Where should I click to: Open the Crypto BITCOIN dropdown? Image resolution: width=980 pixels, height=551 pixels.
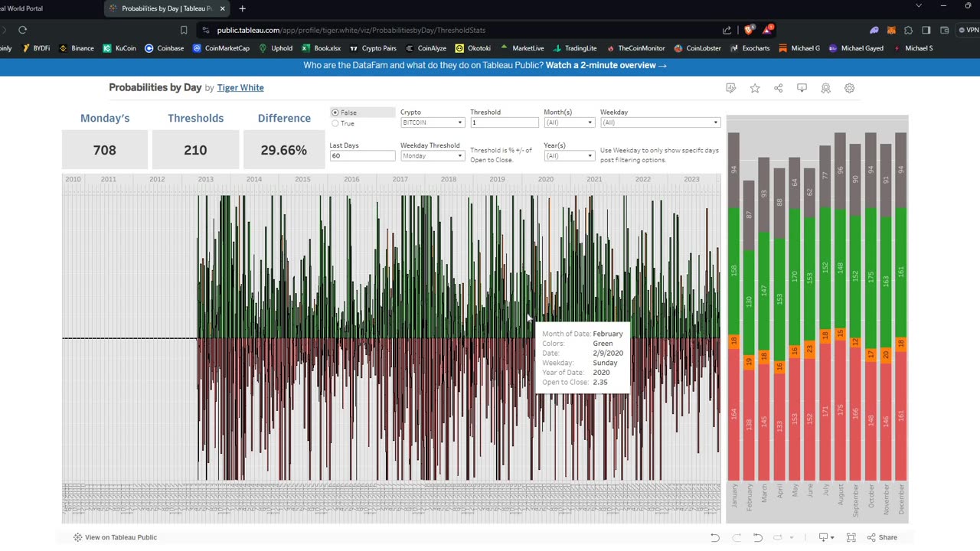[432, 122]
